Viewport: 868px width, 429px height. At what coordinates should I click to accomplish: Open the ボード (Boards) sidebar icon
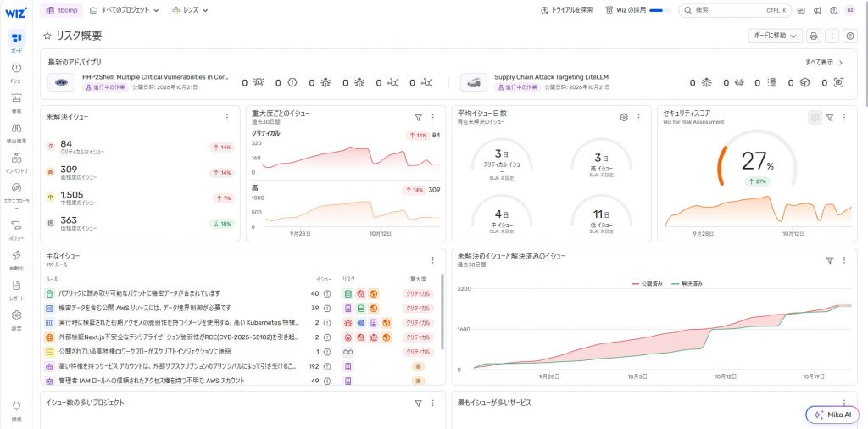(x=17, y=38)
